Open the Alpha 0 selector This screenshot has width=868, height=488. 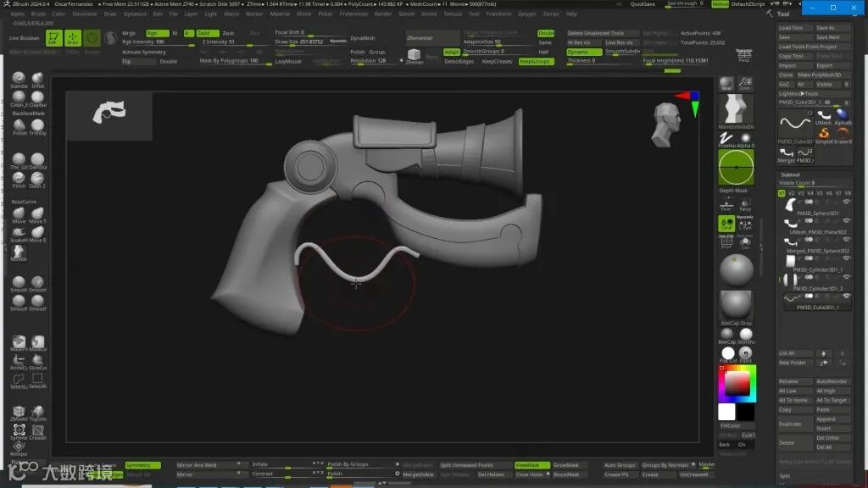pos(745,139)
